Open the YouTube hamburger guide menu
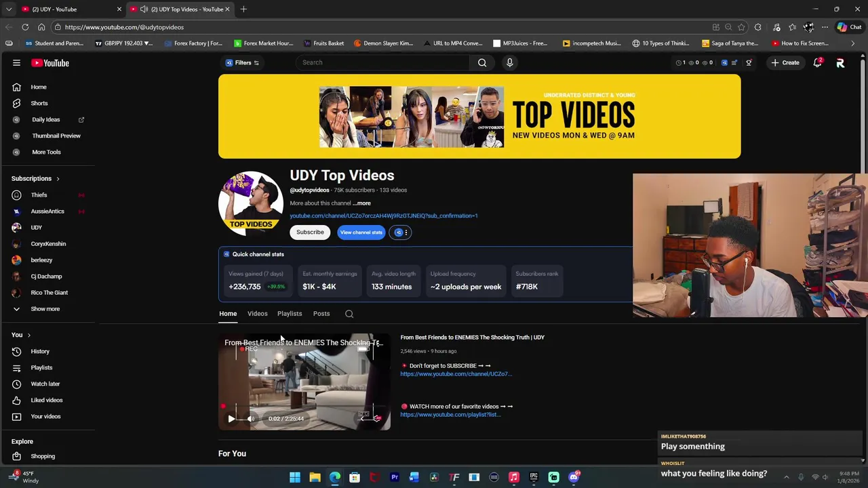This screenshot has height=488, width=868. [16, 62]
